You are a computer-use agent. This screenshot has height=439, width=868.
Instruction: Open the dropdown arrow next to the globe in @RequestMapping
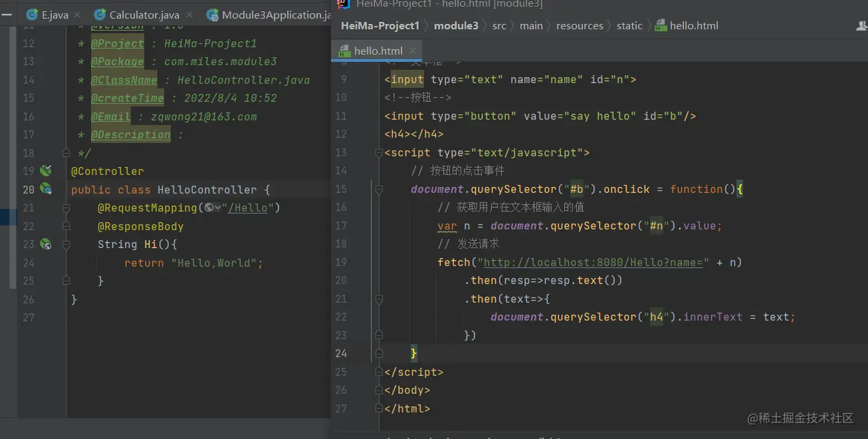pos(218,208)
